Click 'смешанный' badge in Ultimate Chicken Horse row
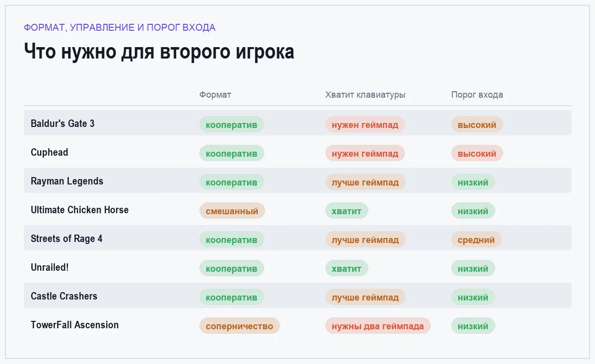The width and height of the screenshot is (595, 364). [x=232, y=211]
